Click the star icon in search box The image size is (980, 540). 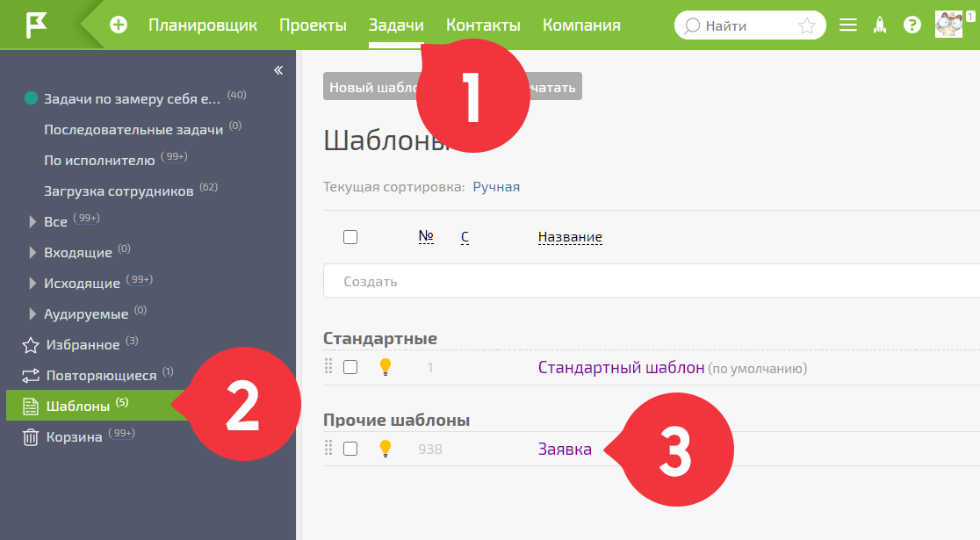(807, 25)
